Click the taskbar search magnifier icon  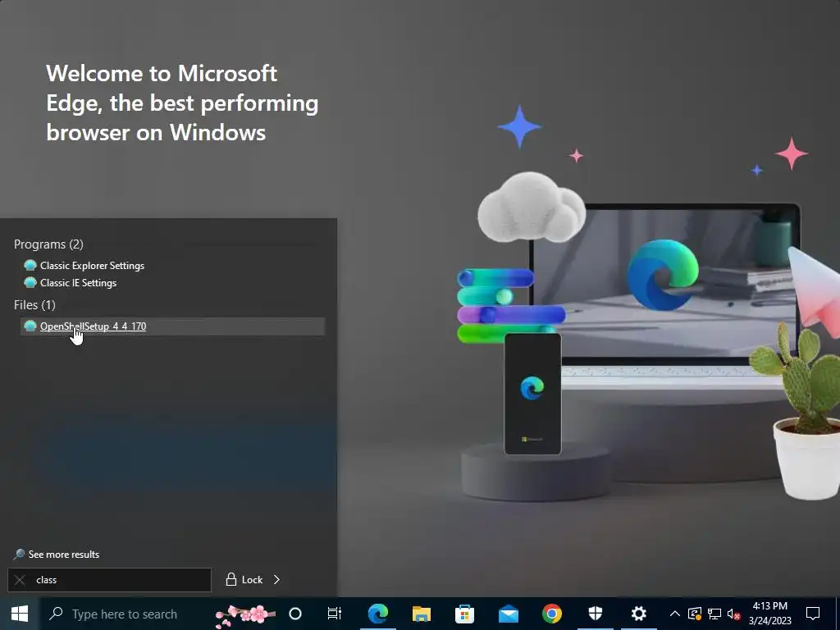(x=56, y=614)
